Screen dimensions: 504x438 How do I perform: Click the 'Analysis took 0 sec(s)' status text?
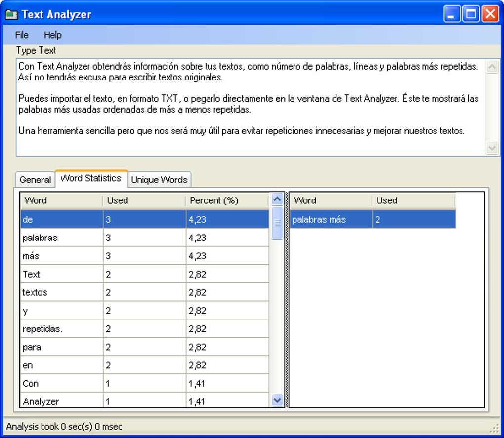point(64,427)
